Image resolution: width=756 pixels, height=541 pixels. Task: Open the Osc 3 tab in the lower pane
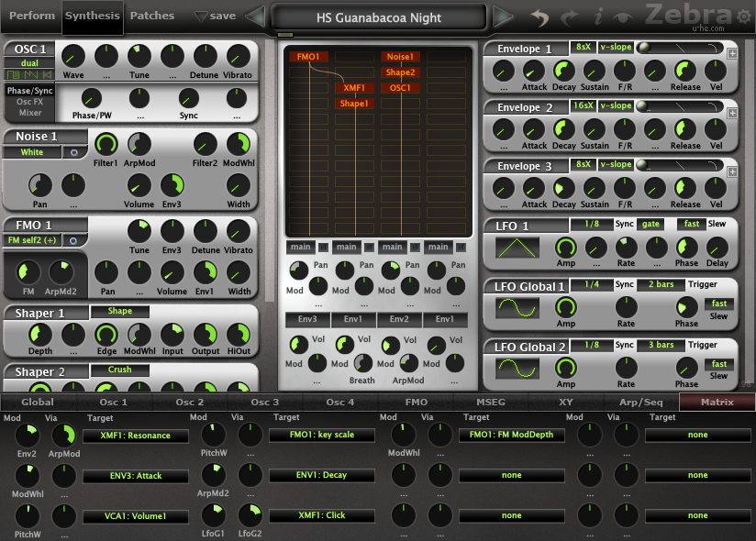pos(265,403)
